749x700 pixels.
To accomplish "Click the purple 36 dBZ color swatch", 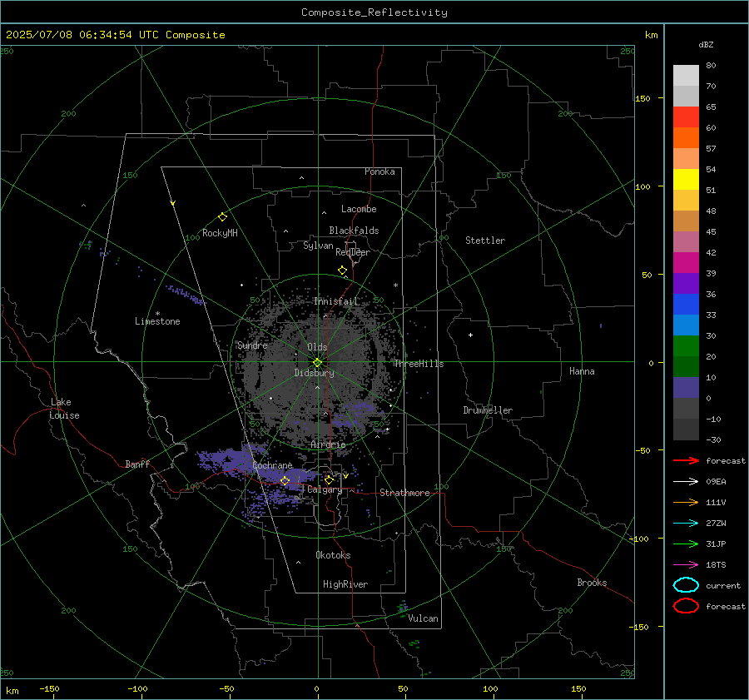I will pyautogui.click(x=686, y=283).
